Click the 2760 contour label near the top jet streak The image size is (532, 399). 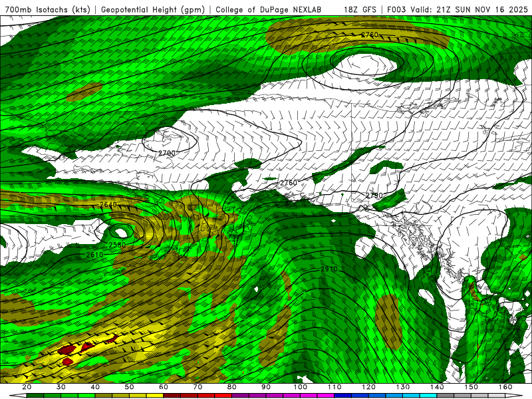[x=370, y=35]
